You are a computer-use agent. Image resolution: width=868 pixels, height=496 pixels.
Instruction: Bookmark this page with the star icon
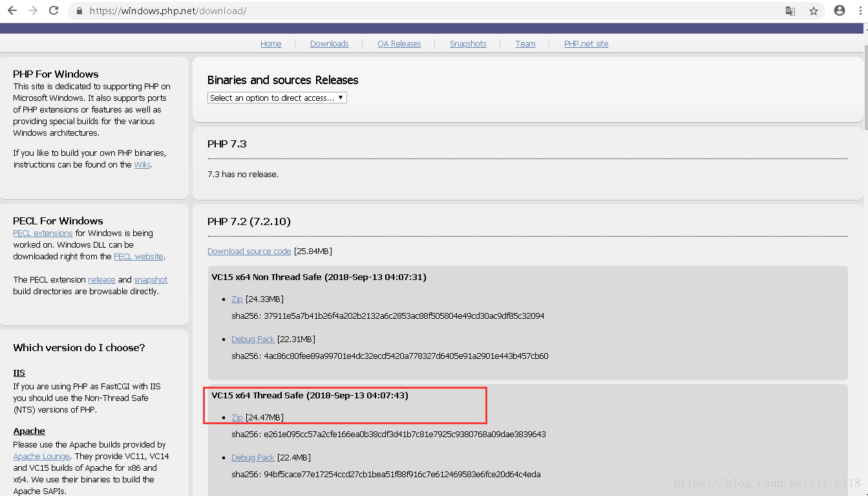point(814,11)
